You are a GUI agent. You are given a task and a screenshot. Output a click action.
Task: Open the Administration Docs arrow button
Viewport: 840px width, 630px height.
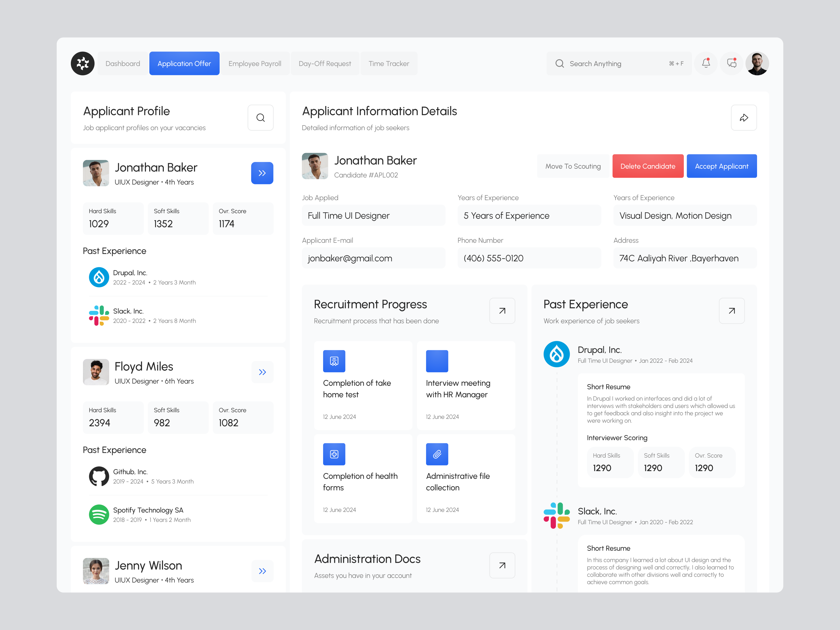click(x=502, y=565)
